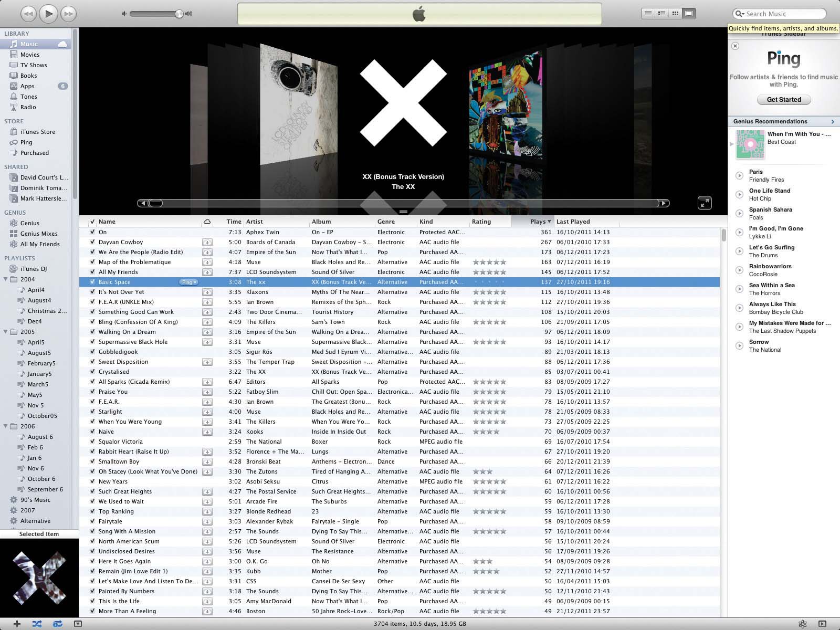Viewport: 840px width, 630px height.
Task: Click Get Started Ping button
Action: point(784,100)
